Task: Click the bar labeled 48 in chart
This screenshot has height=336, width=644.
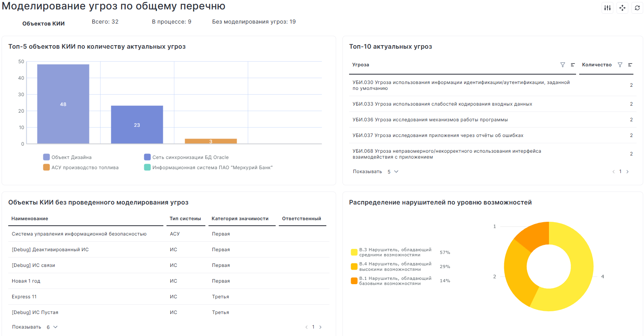Action: pyautogui.click(x=63, y=104)
